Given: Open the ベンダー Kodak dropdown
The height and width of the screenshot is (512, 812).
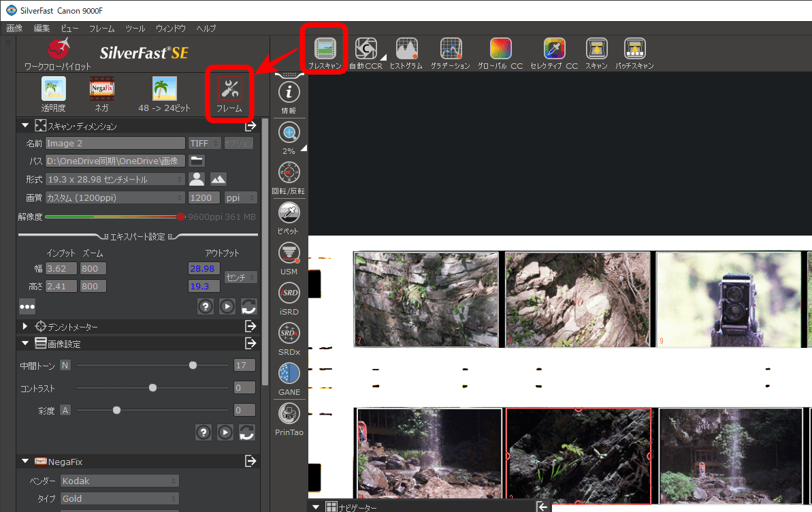Looking at the screenshot, I should [120, 481].
